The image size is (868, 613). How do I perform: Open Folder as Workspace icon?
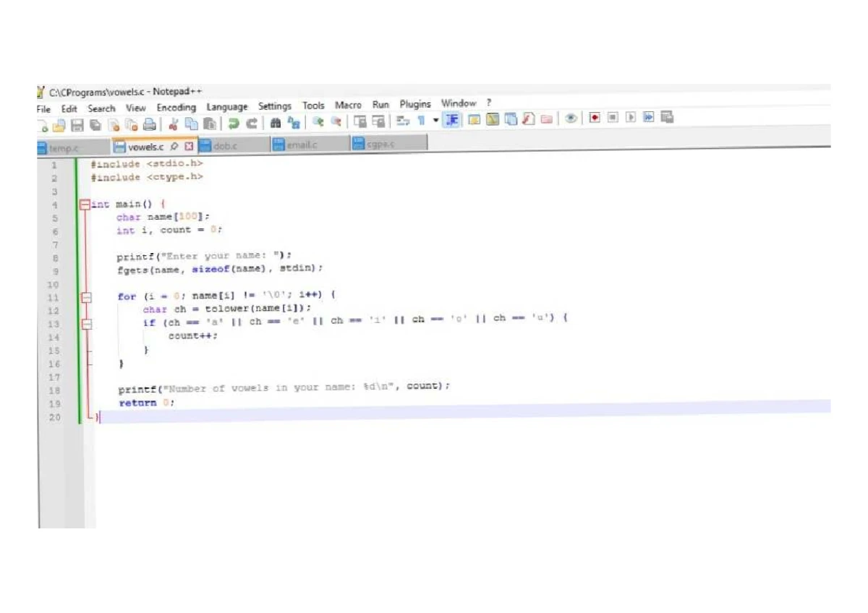(x=547, y=119)
